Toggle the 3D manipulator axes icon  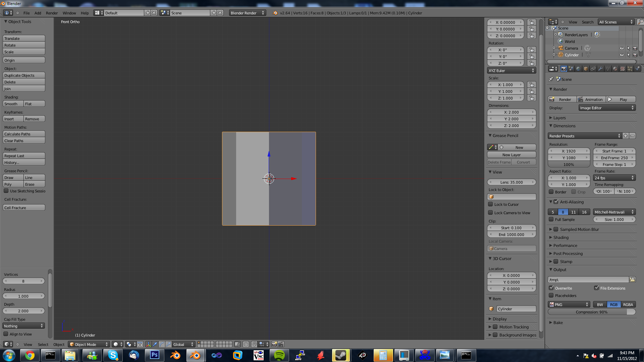pos(148,344)
